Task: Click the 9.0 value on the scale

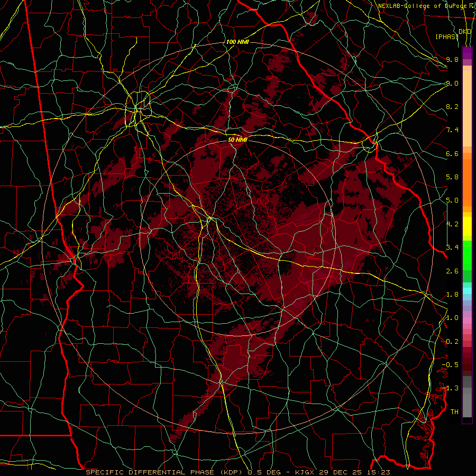Action: tap(452, 83)
